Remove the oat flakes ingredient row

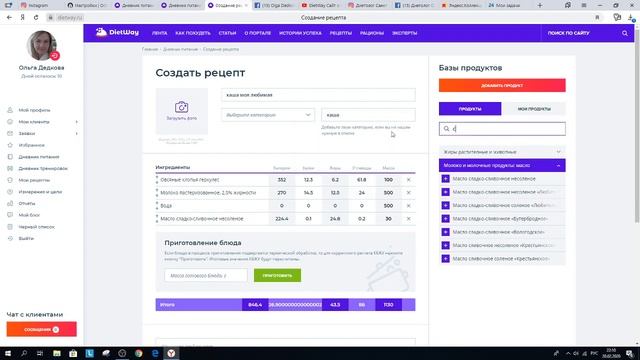pos(408,180)
